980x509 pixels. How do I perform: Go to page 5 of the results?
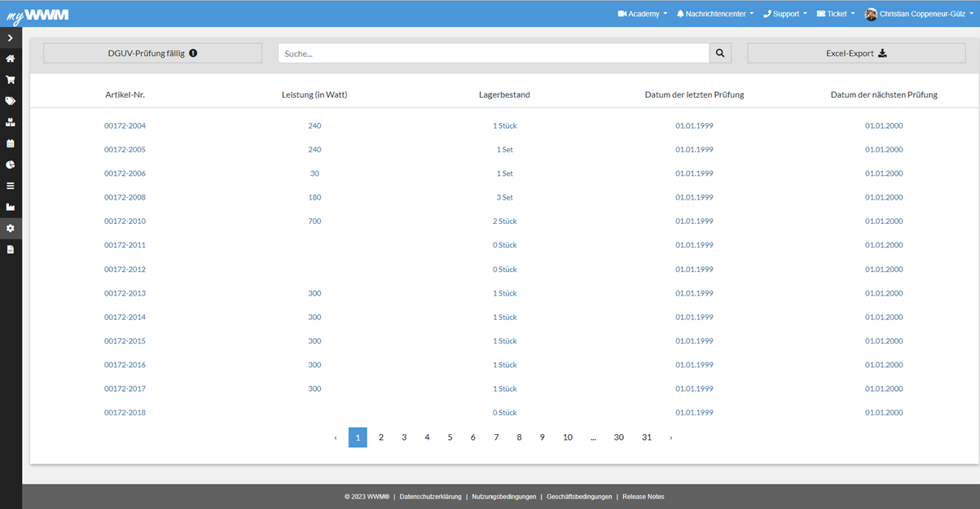(450, 437)
